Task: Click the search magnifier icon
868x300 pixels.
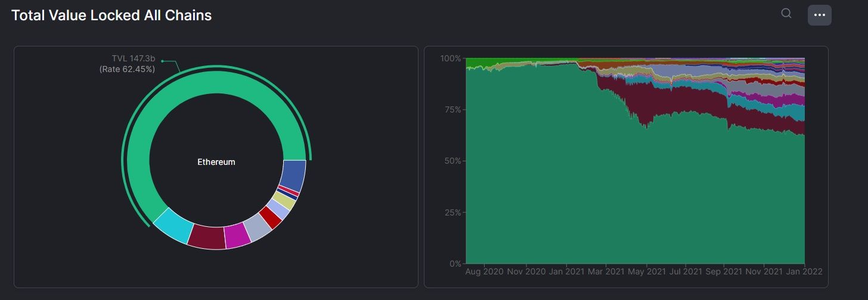Action: (x=786, y=14)
